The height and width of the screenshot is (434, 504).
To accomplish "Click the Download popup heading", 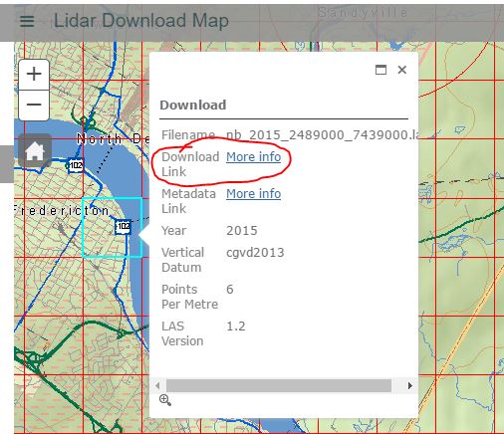I will coord(193,105).
